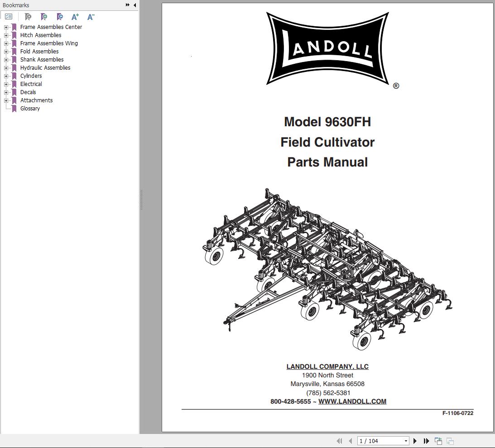Click the previous view icon
Viewport: 495px width, 448px height.
(438, 440)
